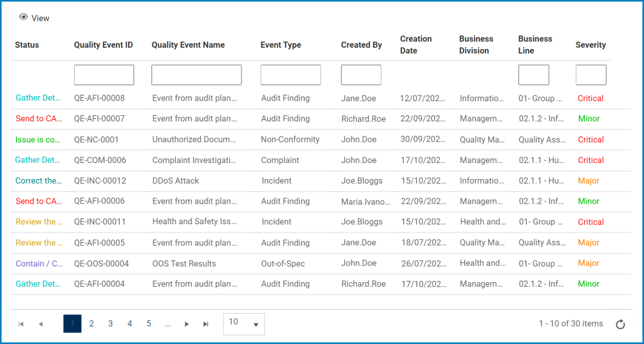Click the 26/07/202... creation date
644x344 pixels.
pos(424,263)
